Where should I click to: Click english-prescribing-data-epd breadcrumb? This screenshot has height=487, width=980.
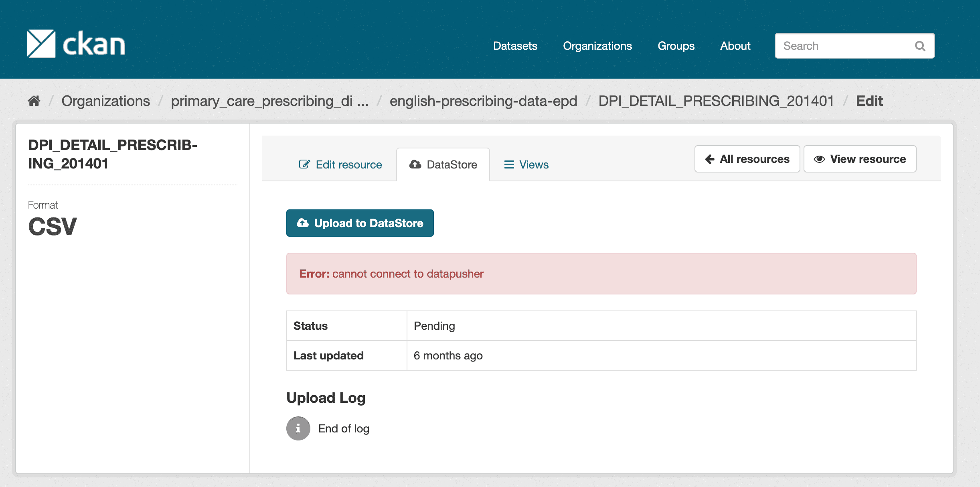483,101
